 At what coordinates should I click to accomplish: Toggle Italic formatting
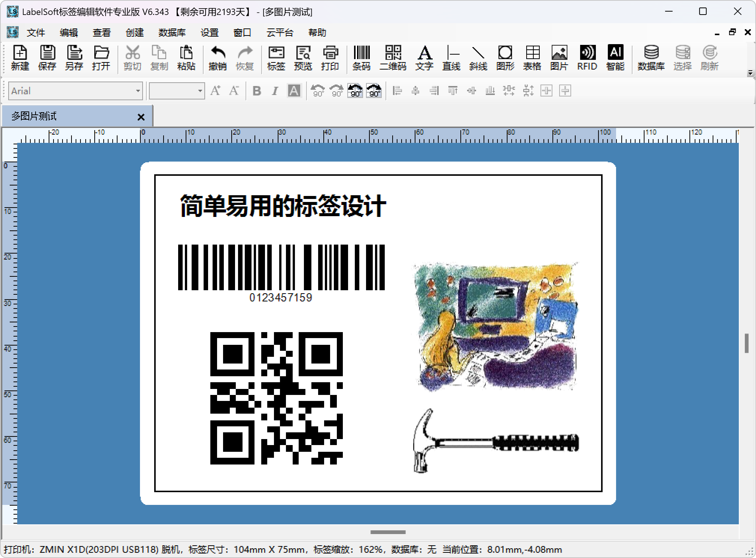(275, 91)
